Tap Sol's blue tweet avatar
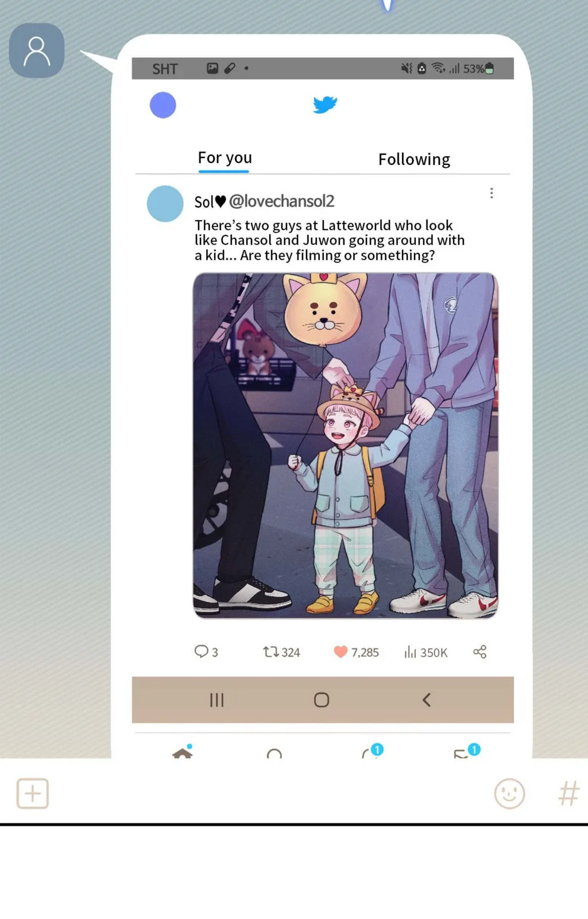Image resolution: width=588 pixels, height=919 pixels. tap(165, 204)
